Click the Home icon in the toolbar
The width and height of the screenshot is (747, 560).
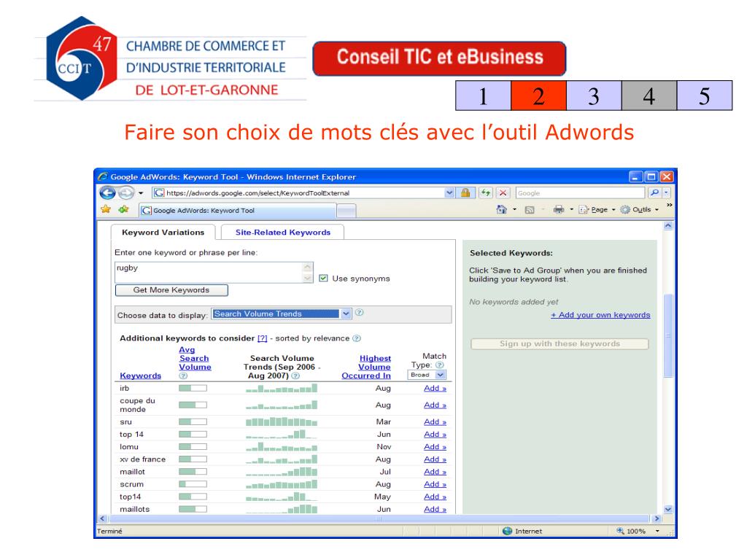point(501,209)
